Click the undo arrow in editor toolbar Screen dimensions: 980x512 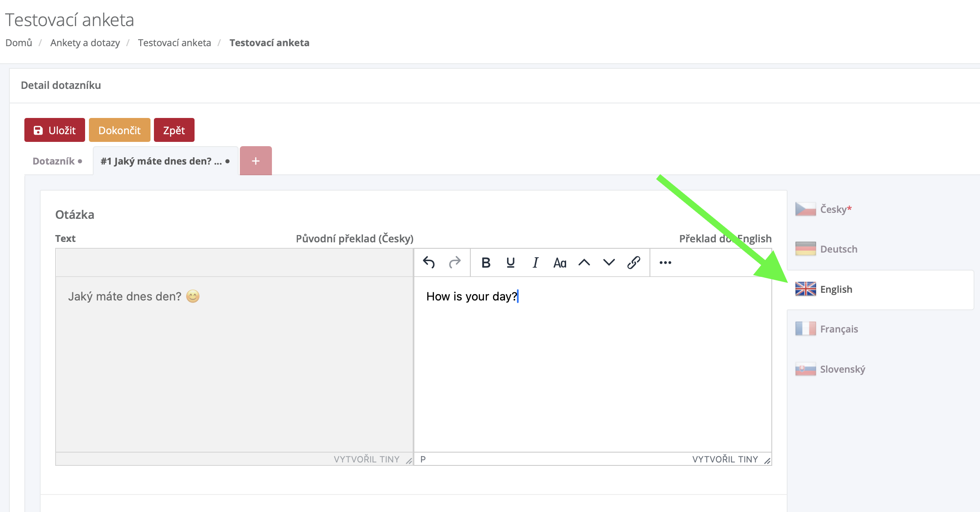pos(429,262)
